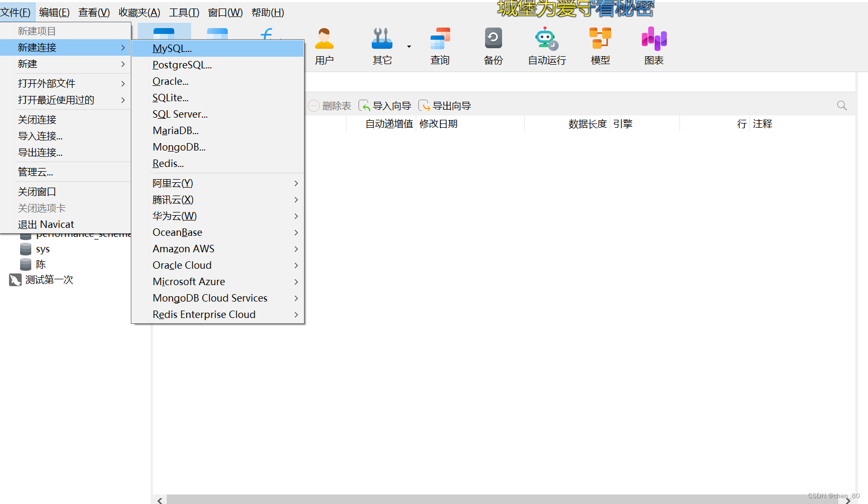Expand the Microsoft Azure submenu
Image resolution: width=868 pixels, height=504 pixels.
(296, 281)
